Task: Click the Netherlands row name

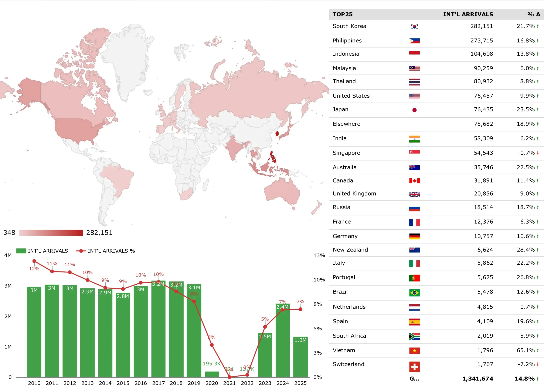Action: tap(349, 307)
